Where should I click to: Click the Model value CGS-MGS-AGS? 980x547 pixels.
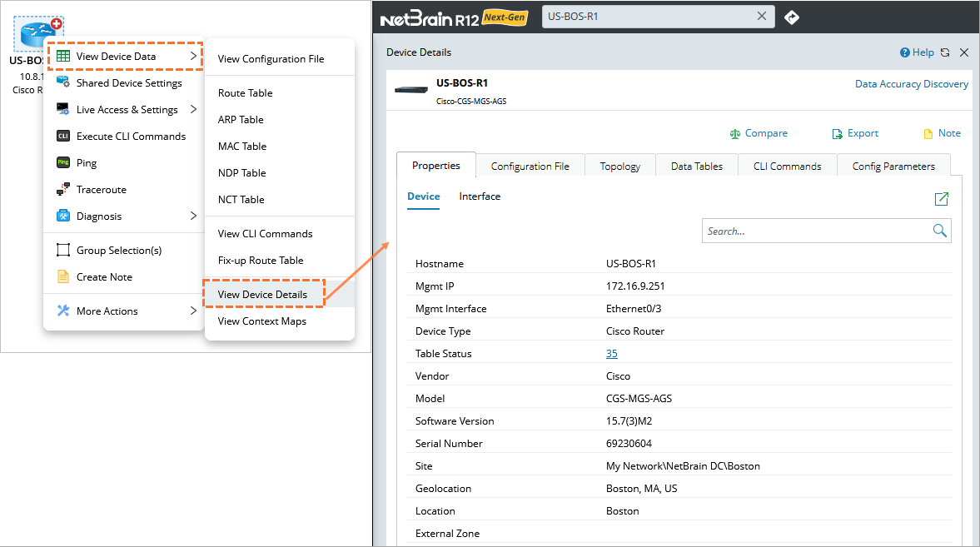(639, 398)
